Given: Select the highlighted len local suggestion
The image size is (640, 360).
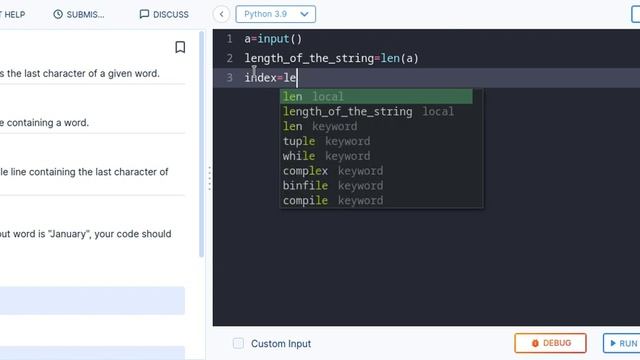Looking at the screenshot, I should (376, 97).
